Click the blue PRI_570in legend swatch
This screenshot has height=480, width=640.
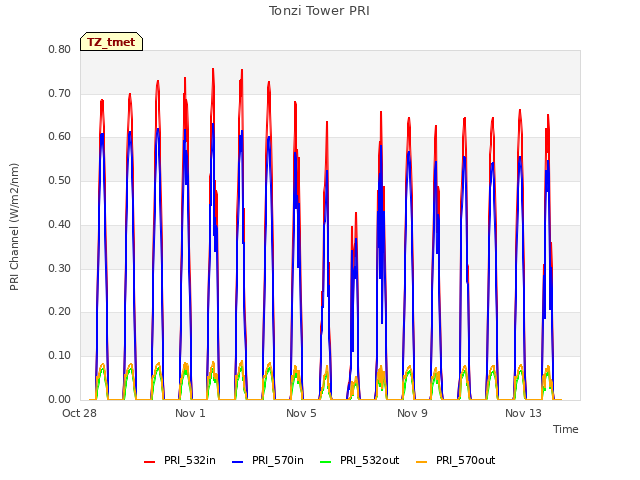tap(238, 462)
